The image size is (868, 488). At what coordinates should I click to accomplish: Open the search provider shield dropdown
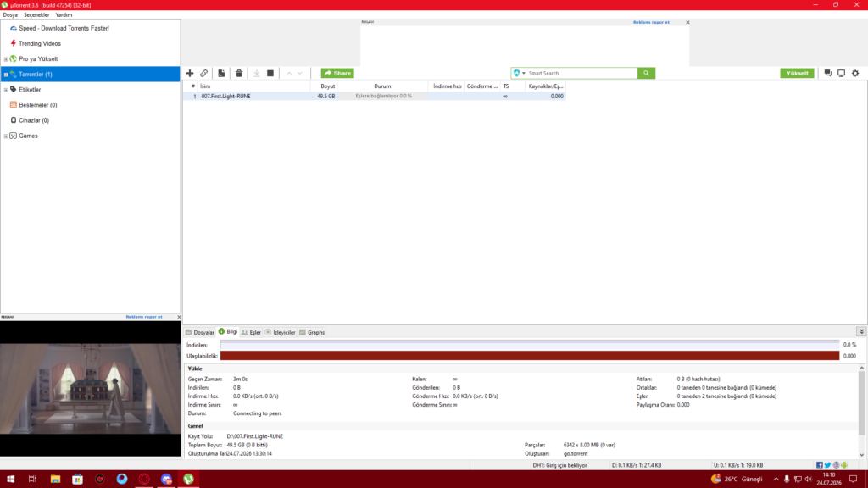coord(520,73)
